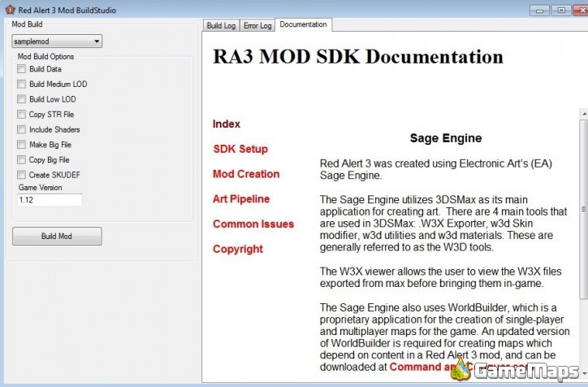
Task: Go to the Mod Creation section
Action: click(x=246, y=174)
